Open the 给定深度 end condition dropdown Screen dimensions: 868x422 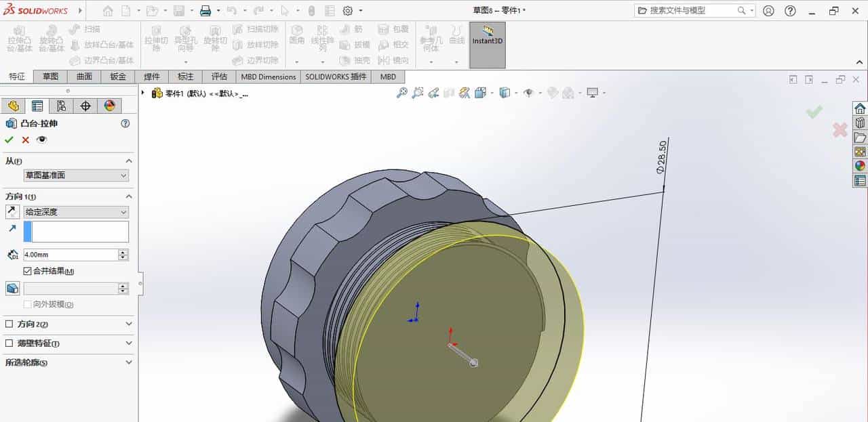click(x=76, y=211)
